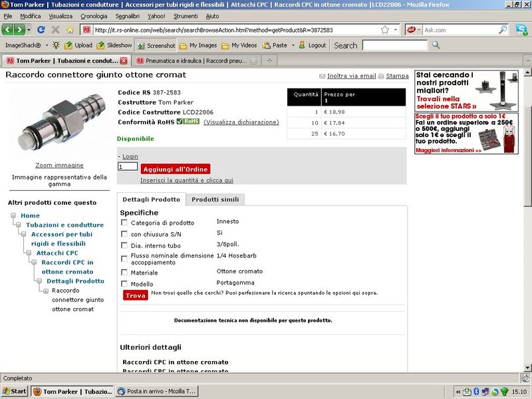Click Inoltra via email link
Viewport: 532px width, 399px height.
[352, 76]
